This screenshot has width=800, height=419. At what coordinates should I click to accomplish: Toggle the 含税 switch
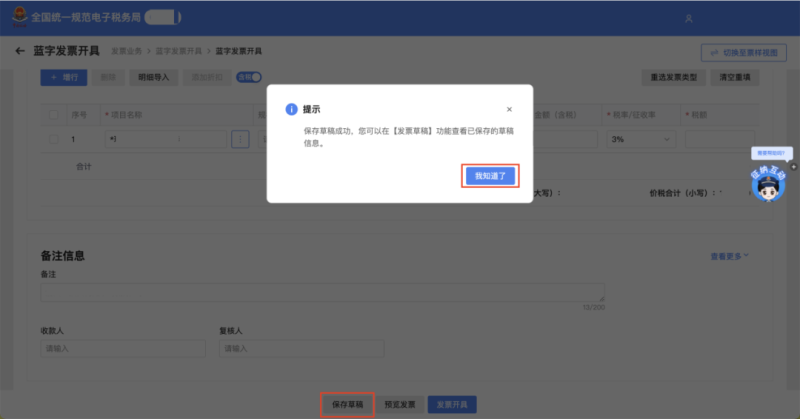[x=249, y=77]
